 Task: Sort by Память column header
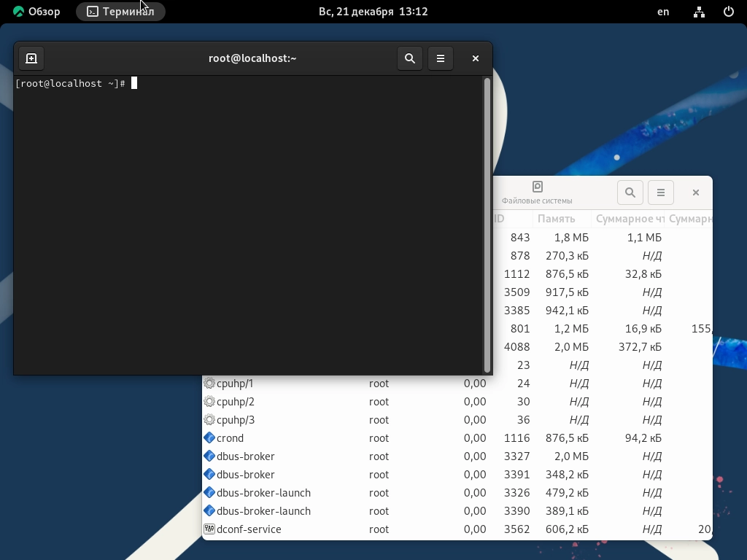[562, 219]
